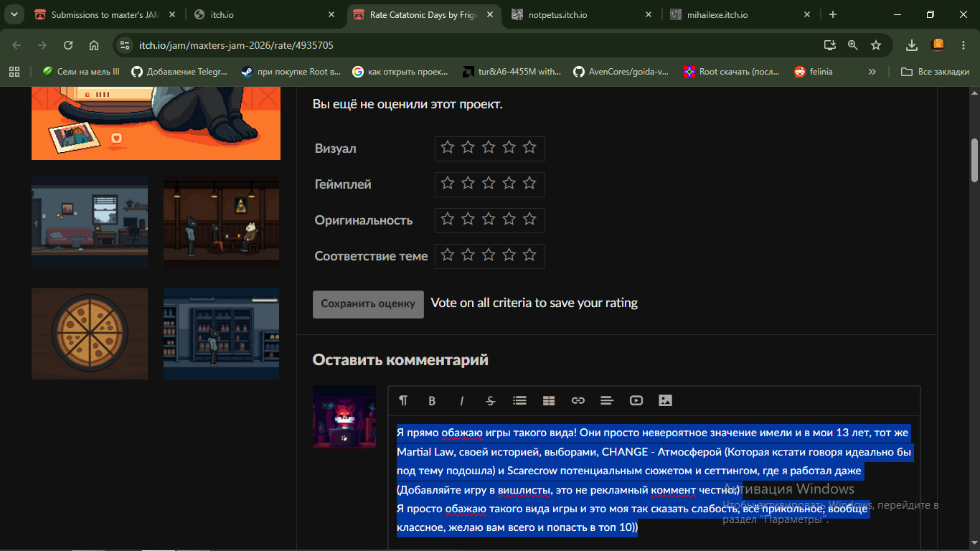Open the felinia Reddit bookmark
Image resolution: width=980 pixels, height=551 pixels.
click(x=814, y=72)
